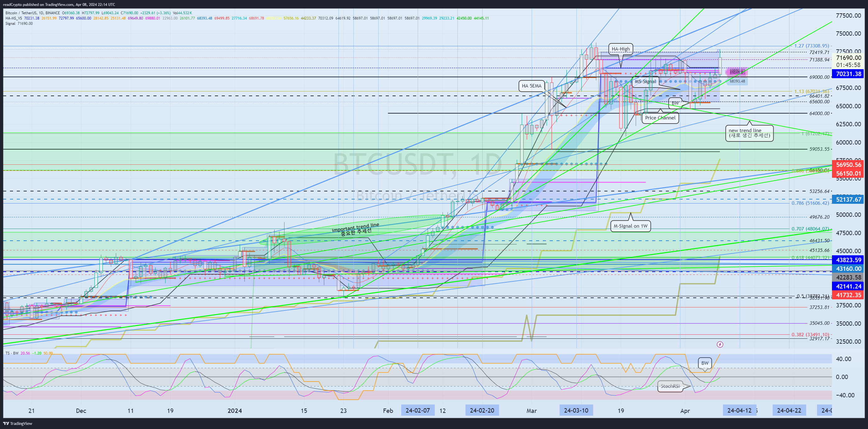Click the 66401.82 horizontal line label
868x429 pixels.
tap(819, 96)
